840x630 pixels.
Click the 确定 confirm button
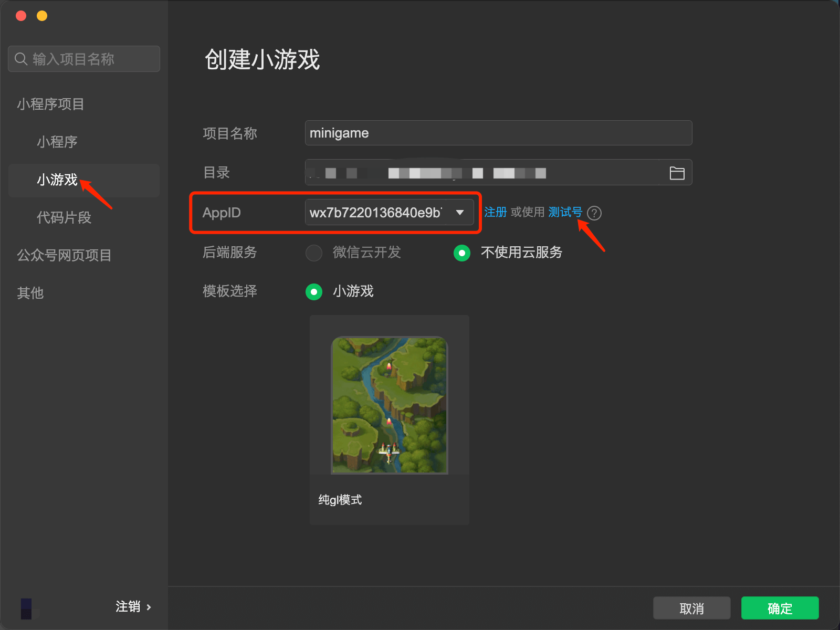780,608
